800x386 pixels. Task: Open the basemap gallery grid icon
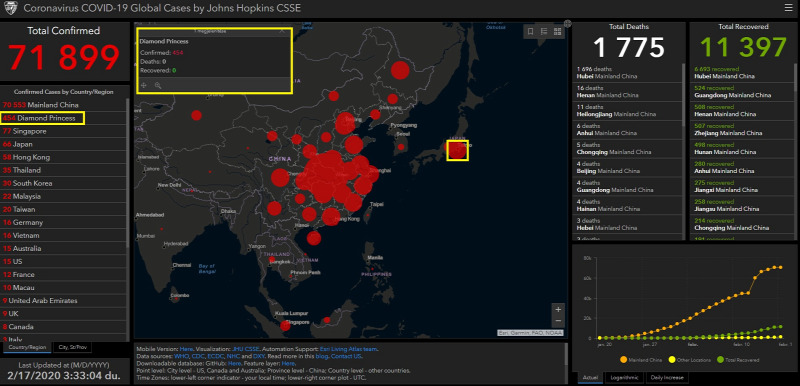pos(558,32)
